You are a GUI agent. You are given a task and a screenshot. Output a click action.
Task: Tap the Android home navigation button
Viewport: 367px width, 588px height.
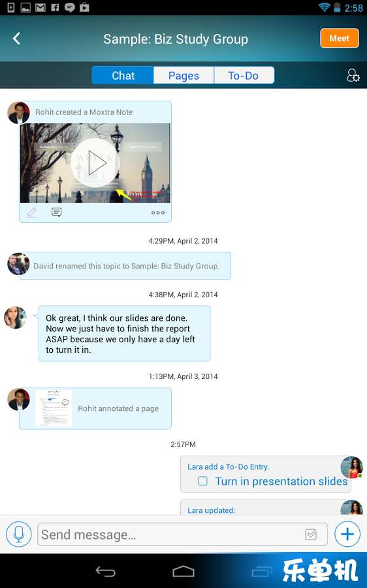183,571
